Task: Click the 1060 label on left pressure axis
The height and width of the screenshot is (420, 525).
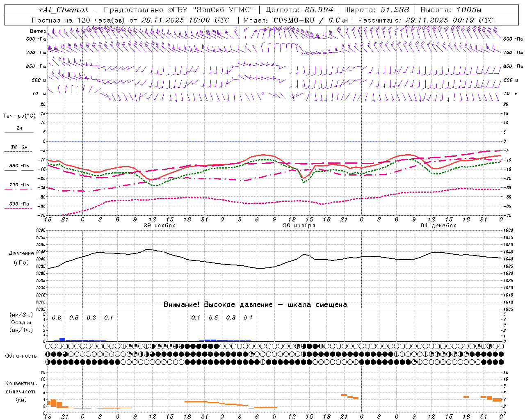Action: tap(41, 230)
